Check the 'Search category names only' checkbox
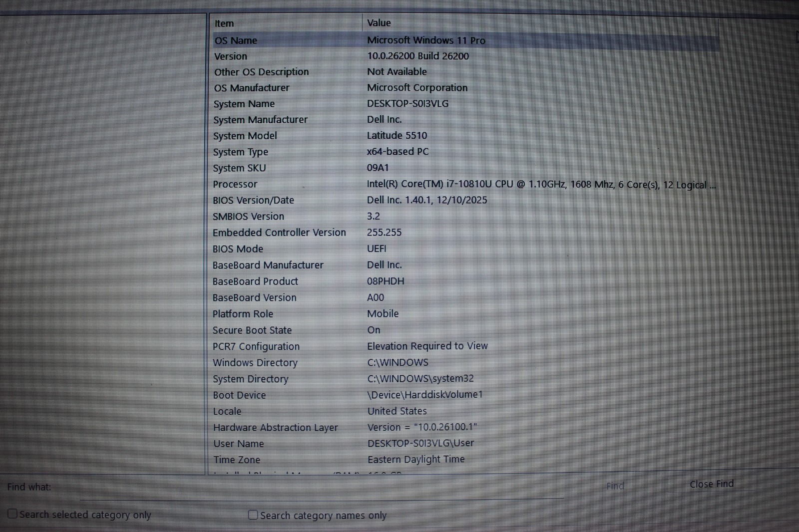Screen dimensions: 799x532 pos(253,515)
